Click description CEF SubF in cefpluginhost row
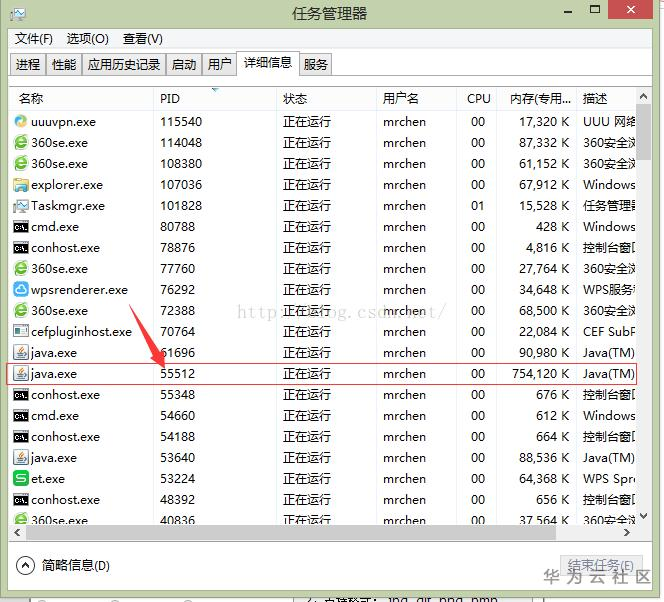 609,331
